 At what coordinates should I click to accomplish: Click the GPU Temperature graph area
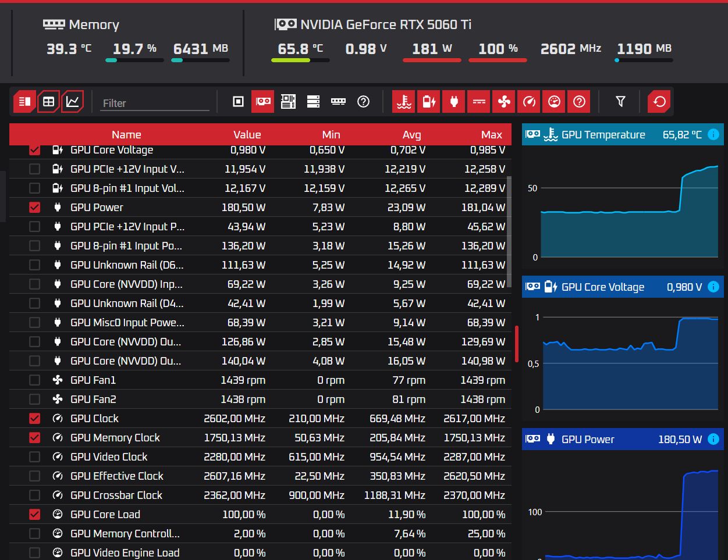[x=623, y=207]
